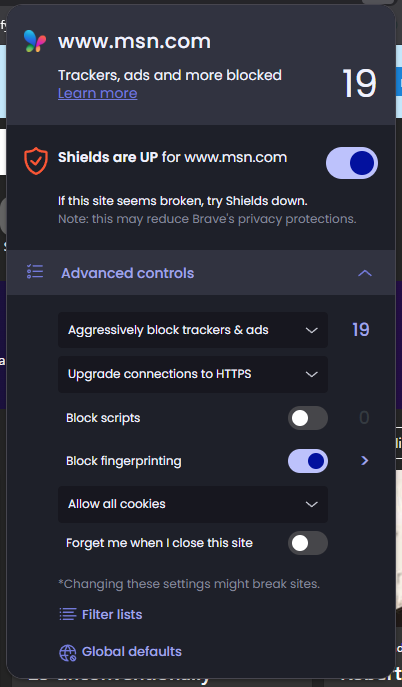Click the Advanced controls checklist icon
The height and width of the screenshot is (687, 402).
pos(35,272)
